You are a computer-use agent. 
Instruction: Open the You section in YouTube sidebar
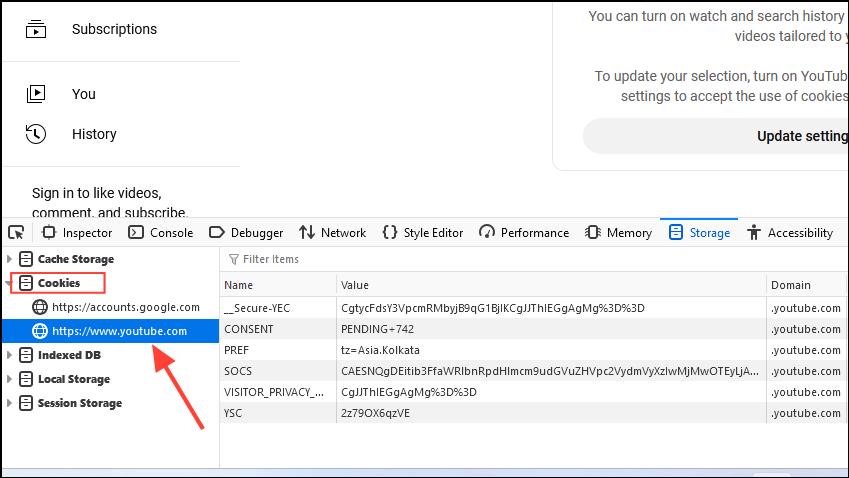(x=83, y=94)
